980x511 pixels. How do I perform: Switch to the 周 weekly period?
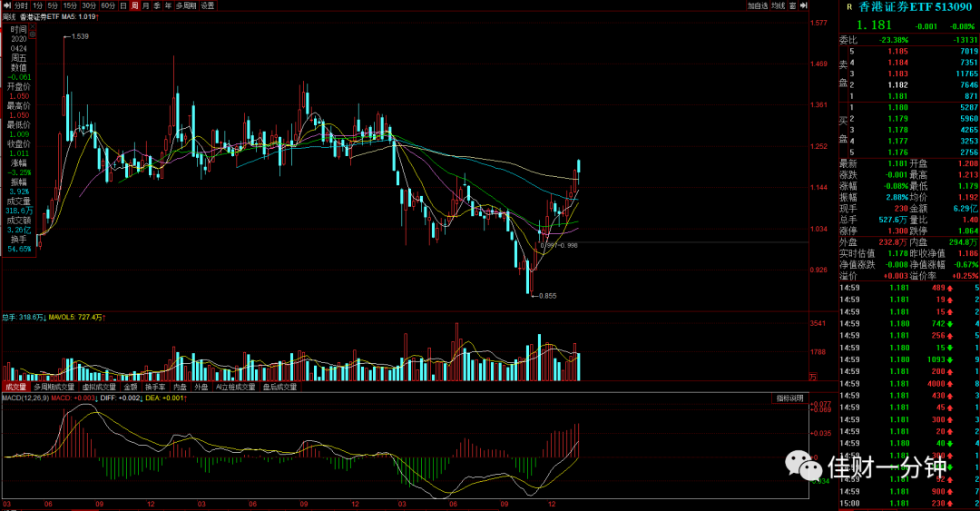134,5
